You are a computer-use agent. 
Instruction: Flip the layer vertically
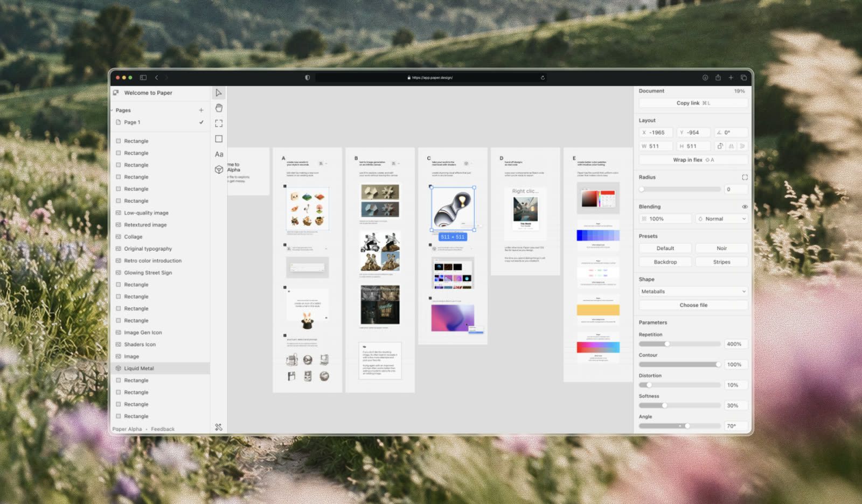tap(742, 146)
